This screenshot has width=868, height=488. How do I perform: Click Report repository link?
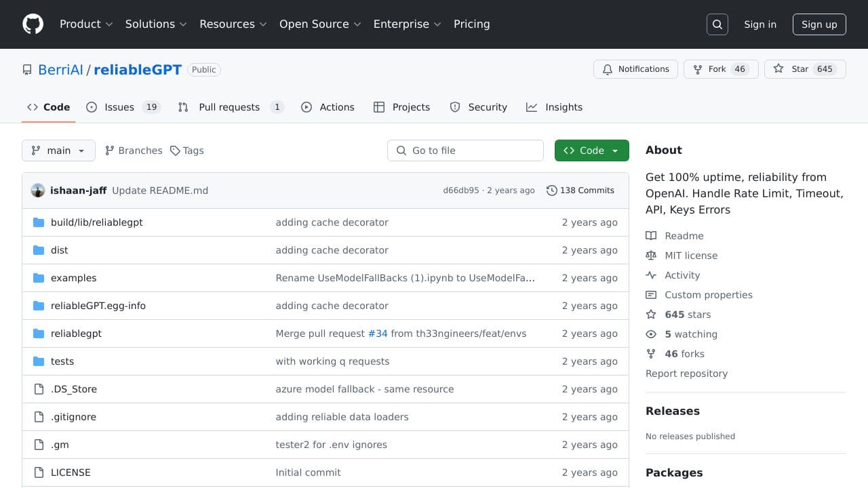tap(686, 373)
